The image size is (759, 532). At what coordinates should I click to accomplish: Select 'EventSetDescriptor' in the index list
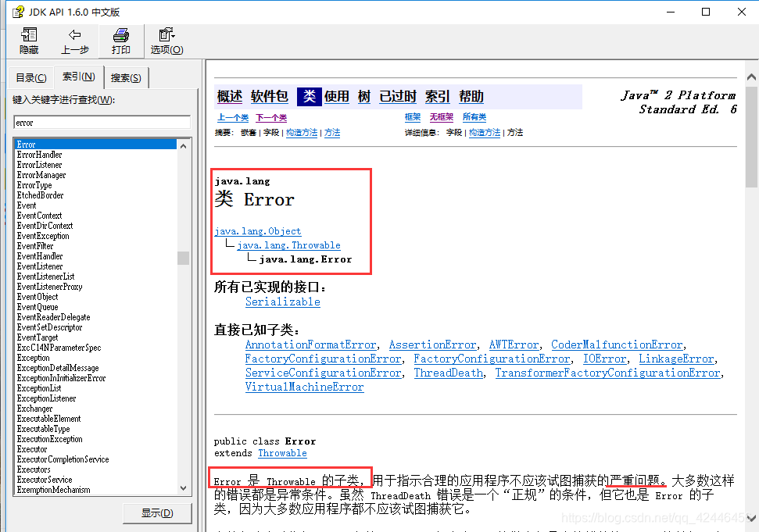pos(49,327)
